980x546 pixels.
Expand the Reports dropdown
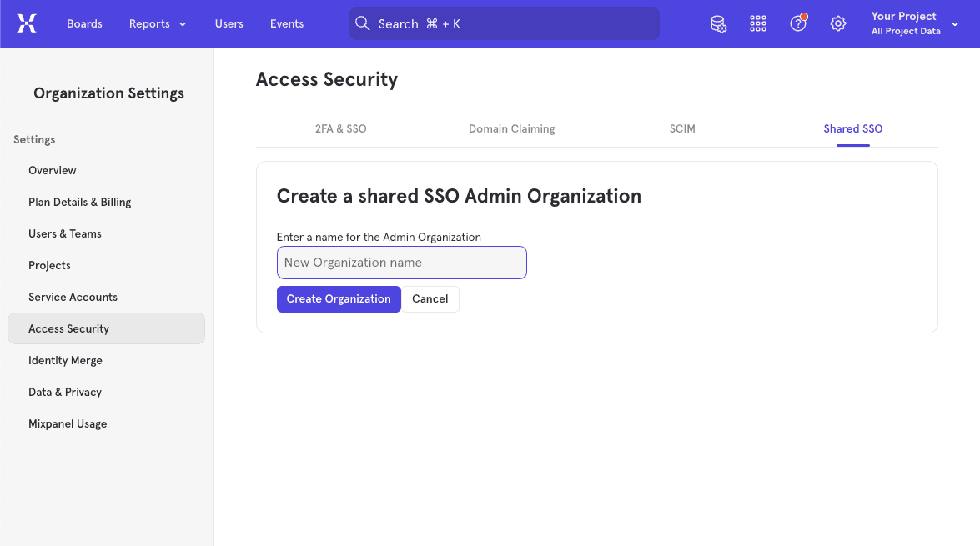point(157,23)
